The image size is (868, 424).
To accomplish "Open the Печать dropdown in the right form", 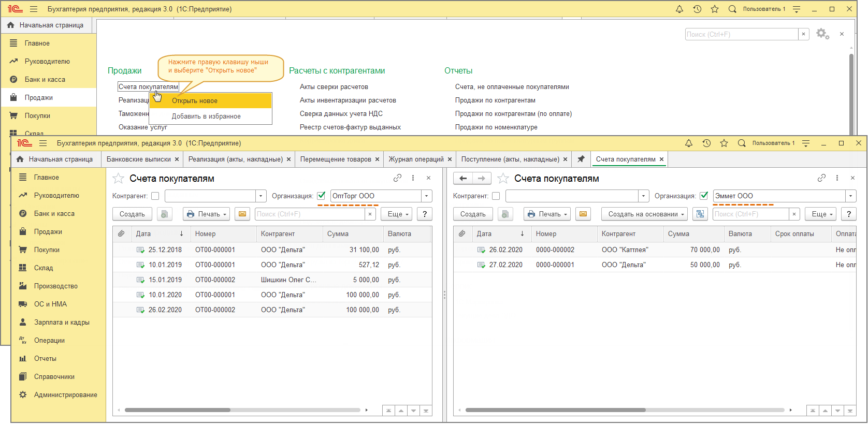I will (547, 214).
